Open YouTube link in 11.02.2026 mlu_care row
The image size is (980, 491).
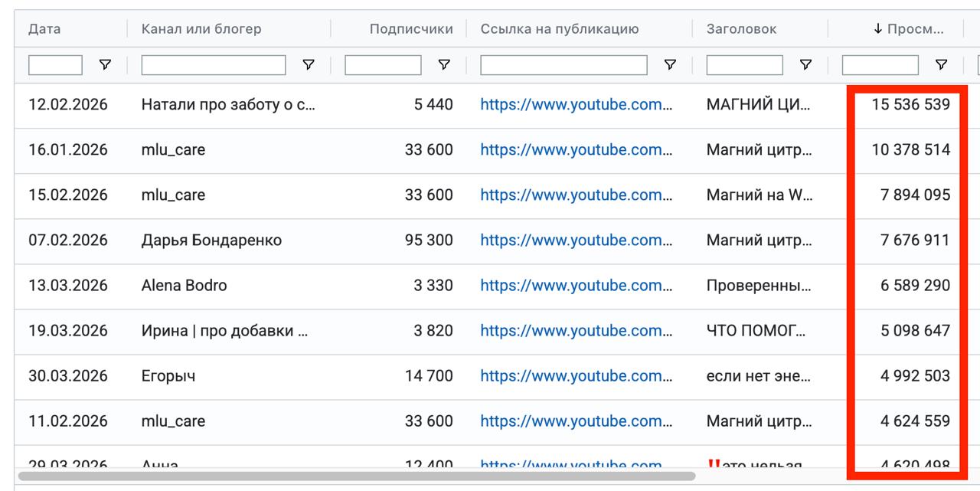point(577,421)
